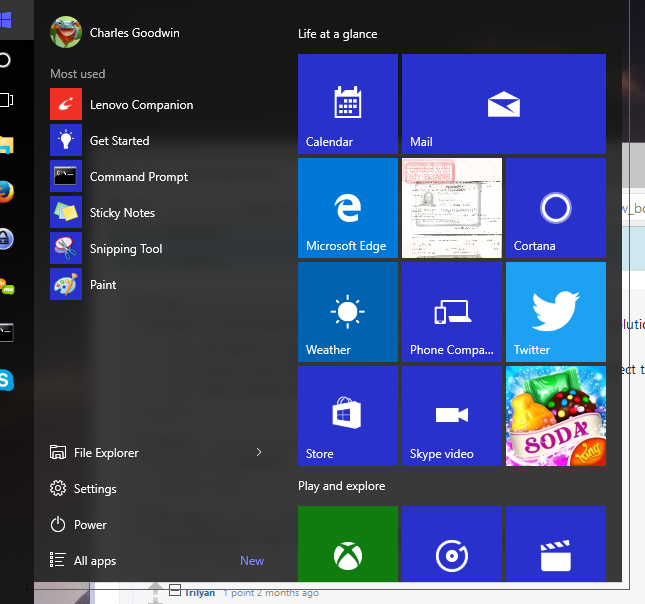
Task: Open File Explorer from Start menu
Action: tap(106, 453)
